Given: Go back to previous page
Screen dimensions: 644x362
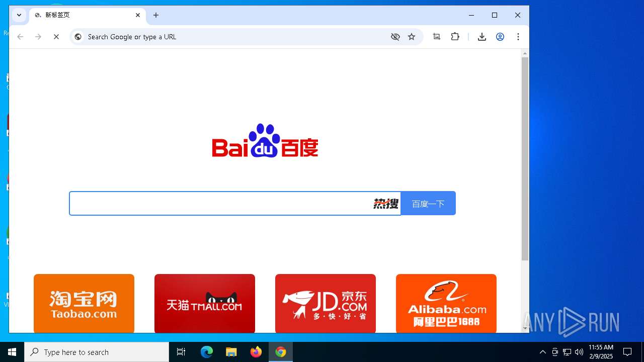Looking at the screenshot, I should click(20, 37).
